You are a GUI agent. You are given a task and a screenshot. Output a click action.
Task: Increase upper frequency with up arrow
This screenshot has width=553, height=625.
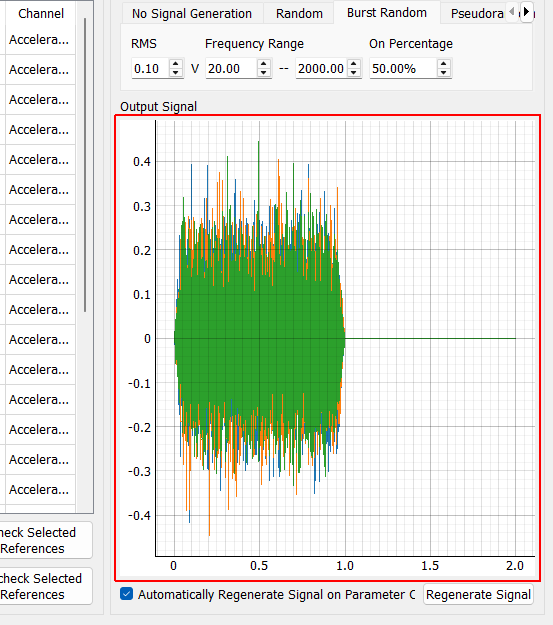click(x=354, y=64)
